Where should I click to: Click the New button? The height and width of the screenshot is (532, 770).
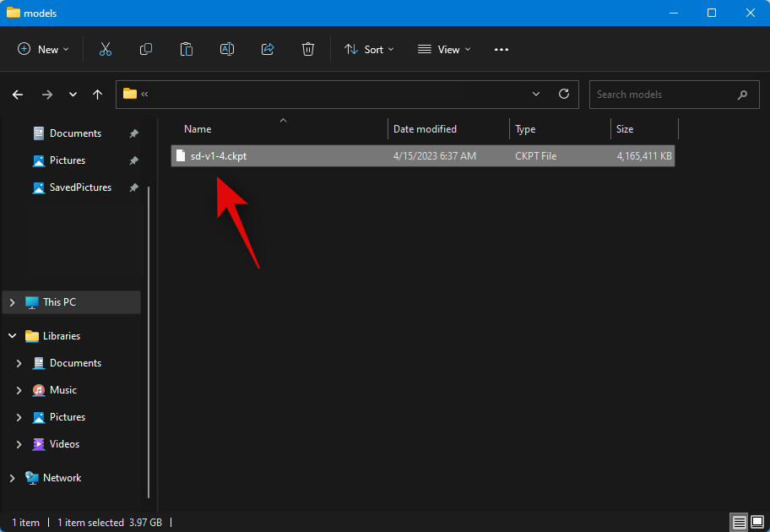click(x=44, y=50)
